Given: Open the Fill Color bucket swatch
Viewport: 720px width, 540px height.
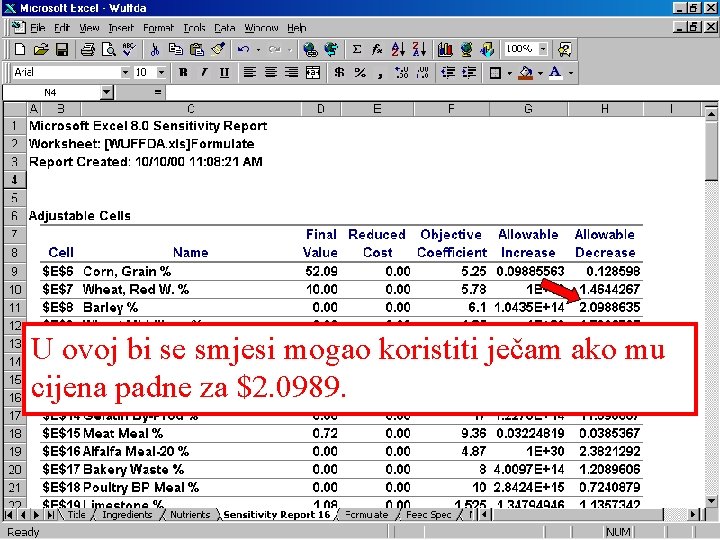Looking at the screenshot, I should pos(526,73).
